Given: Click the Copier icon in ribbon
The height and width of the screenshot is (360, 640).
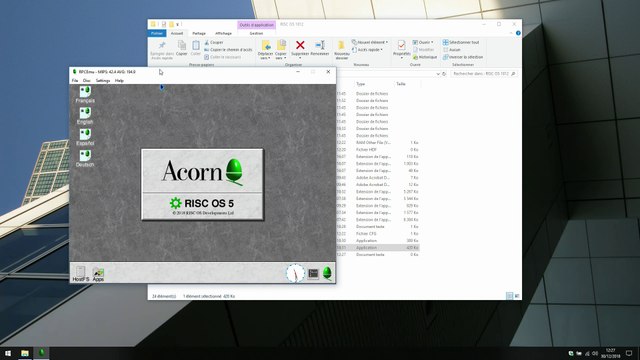Looking at the screenshot, I should [182, 48].
